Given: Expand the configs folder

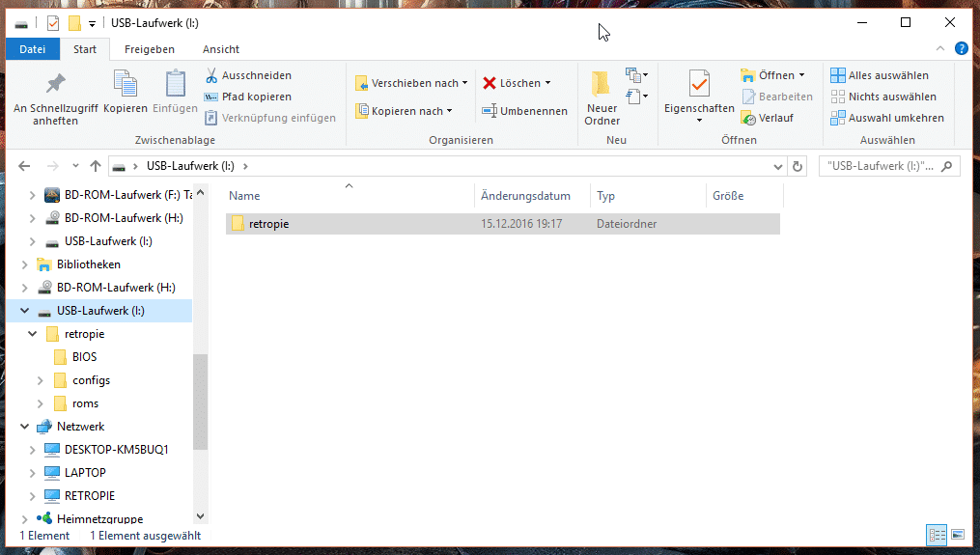Looking at the screenshot, I should [40, 380].
